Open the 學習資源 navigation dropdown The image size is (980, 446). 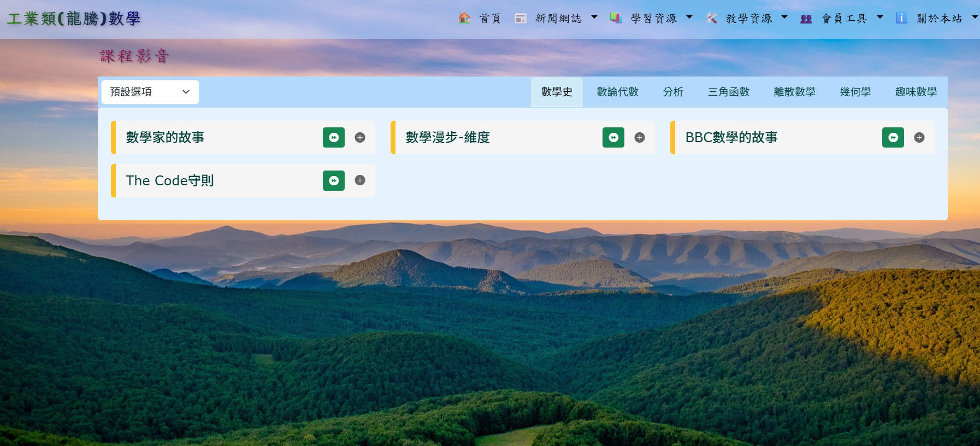pyautogui.click(x=652, y=19)
